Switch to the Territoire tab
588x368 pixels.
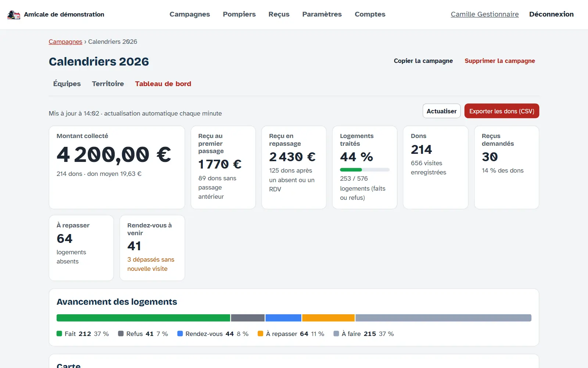[108, 84]
